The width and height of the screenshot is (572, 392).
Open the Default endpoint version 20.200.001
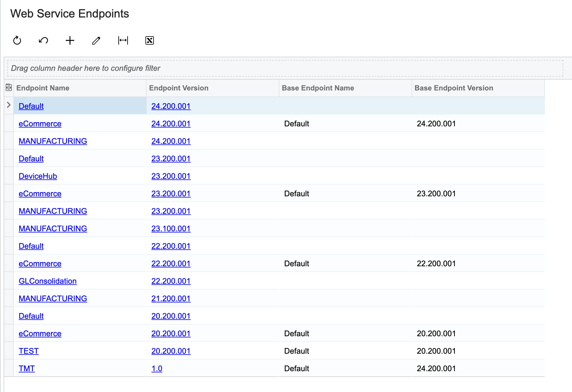pos(31,316)
